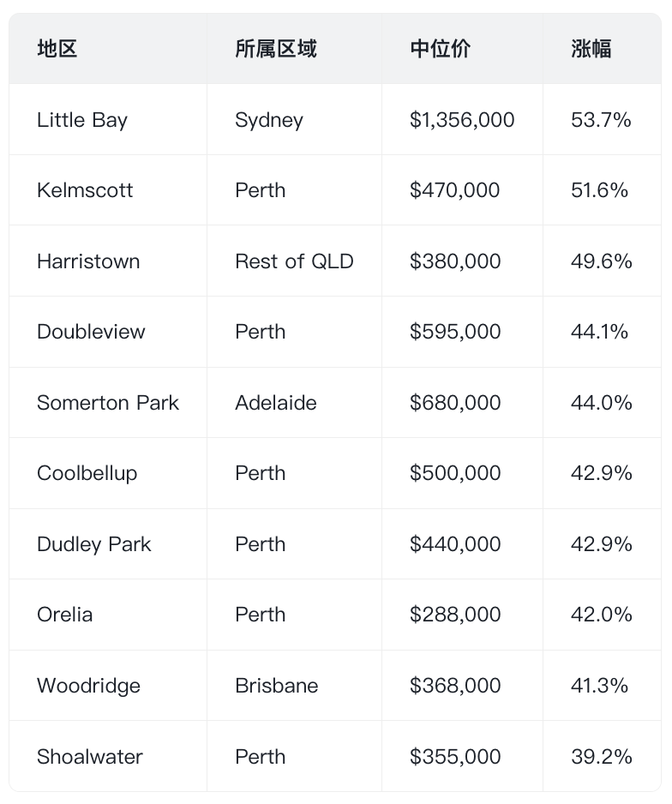The image size is (672, 804).
Task: Click the Brisbane region cell
Action: 276,686
